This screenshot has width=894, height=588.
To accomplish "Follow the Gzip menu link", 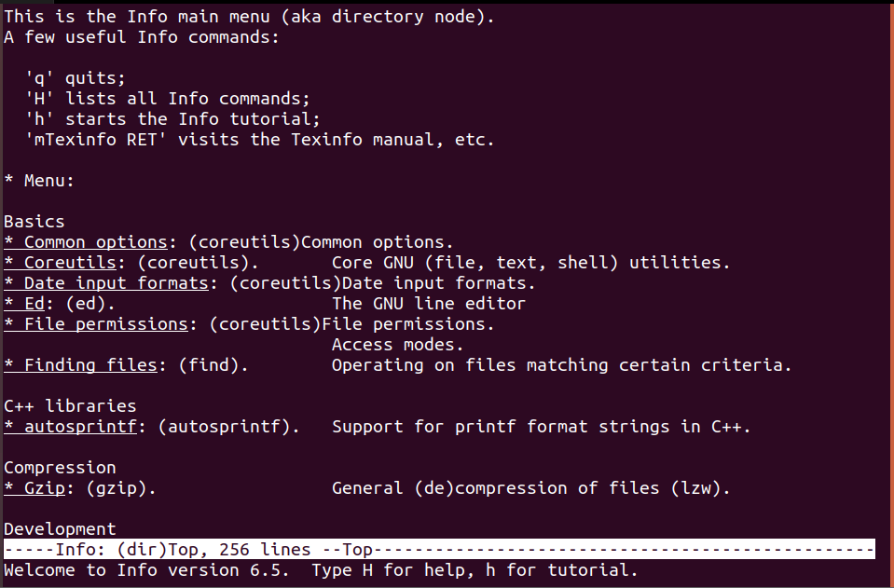I will [34, 488].
